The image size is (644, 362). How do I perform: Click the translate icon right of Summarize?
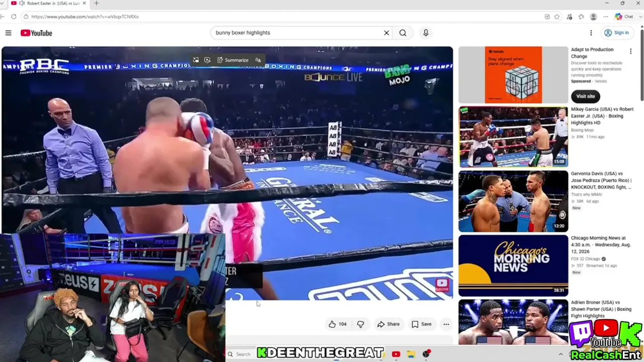(x=258, y=60)
